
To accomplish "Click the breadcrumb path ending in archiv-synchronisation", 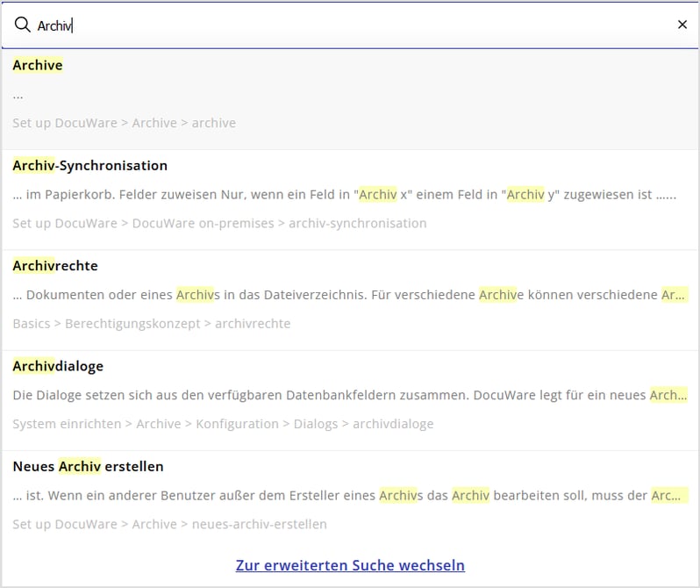I will 219,223.
